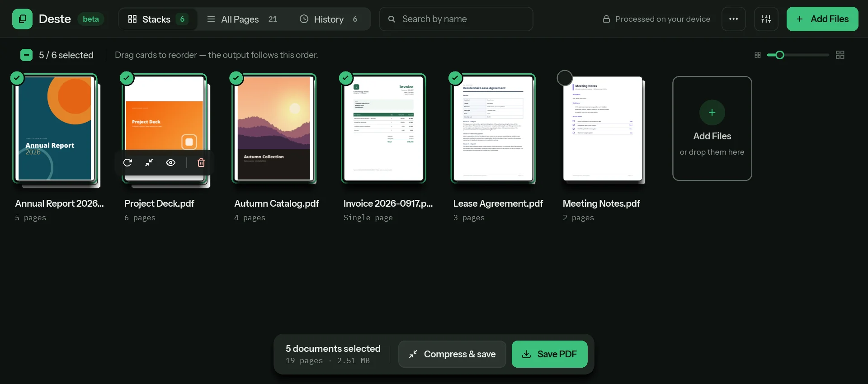The height and width of the screenshot is (384, 868).
Task: Open the Autumn Catalog thumbnail
Action: coord(274,128)
